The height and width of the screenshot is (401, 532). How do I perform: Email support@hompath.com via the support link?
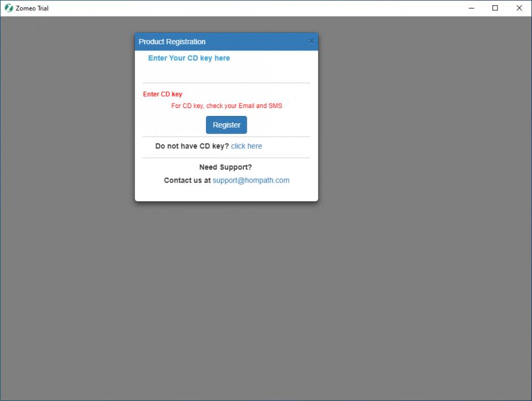coord(251,180)
